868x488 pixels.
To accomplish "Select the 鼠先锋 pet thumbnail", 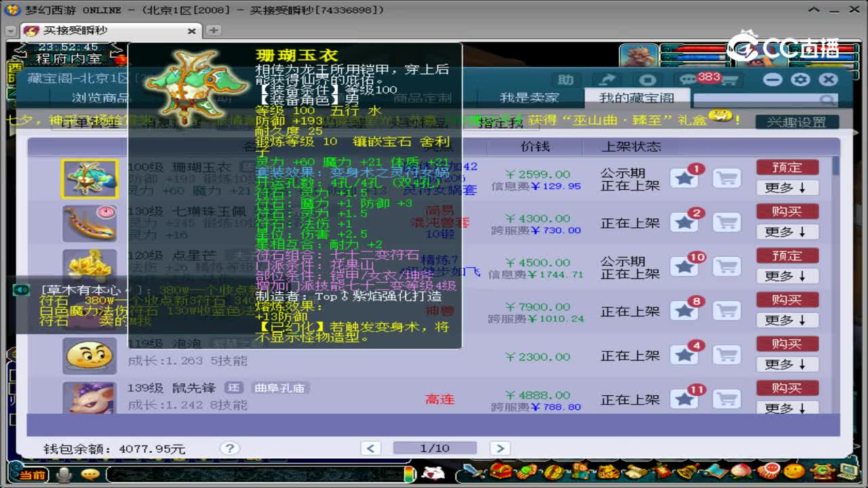I will [x=90, y=398].
